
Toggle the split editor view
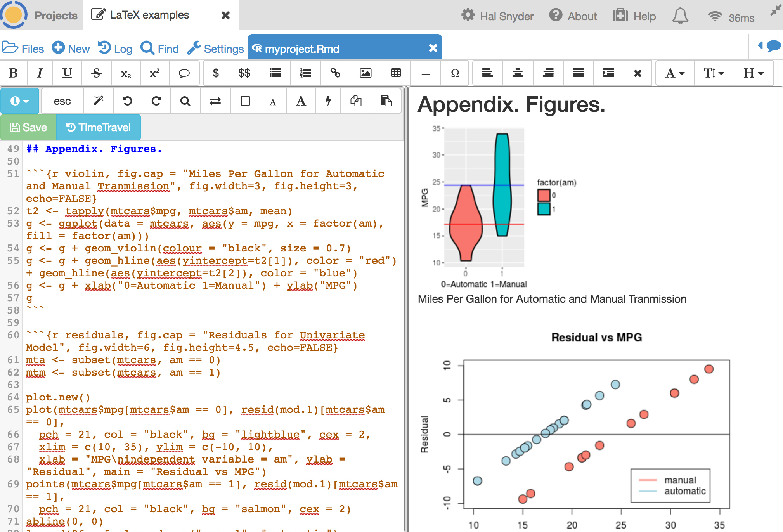click(x=245, y=101)
